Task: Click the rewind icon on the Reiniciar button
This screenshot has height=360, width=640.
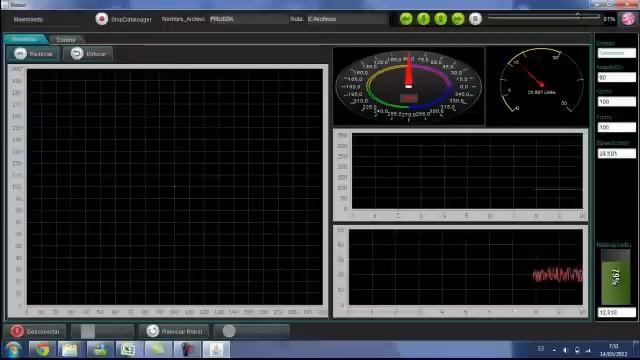Action: pyautogui.click(x=20, y=53)
